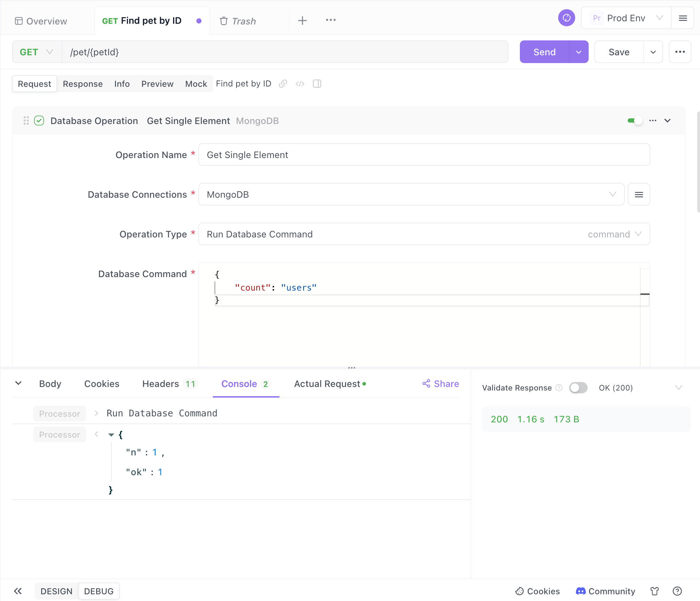Toggle the database operation enable switch
Screen dimensions: 700x601
(x=633, y=121)
